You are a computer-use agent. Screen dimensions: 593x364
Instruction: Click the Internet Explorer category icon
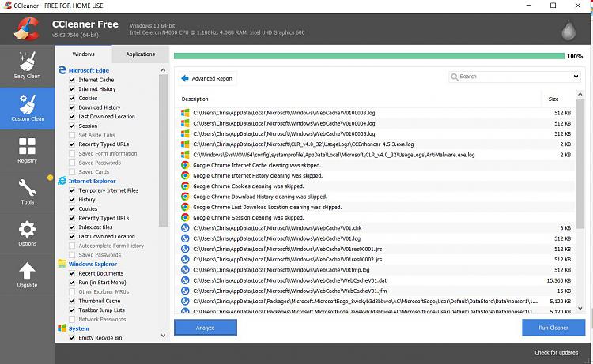[62, 181]
